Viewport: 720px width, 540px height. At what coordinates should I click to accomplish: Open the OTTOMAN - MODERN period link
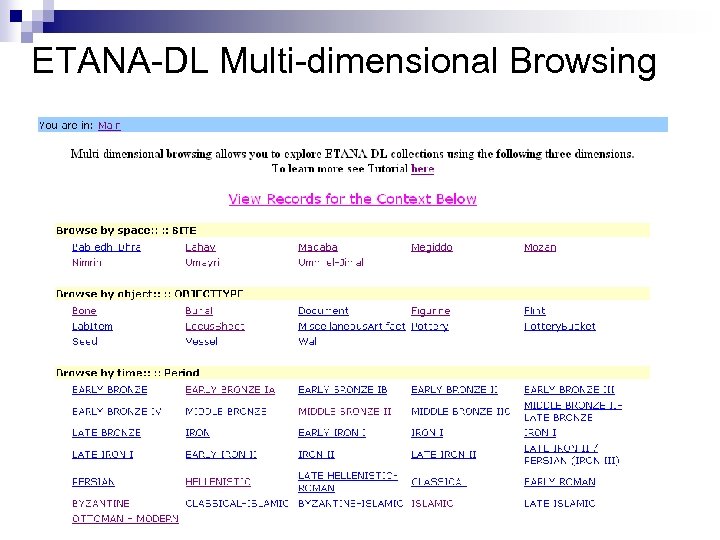(125, 518)
